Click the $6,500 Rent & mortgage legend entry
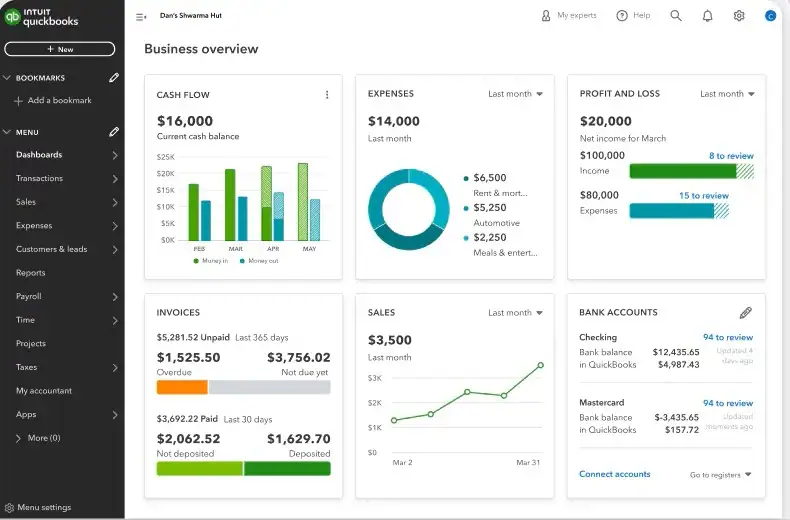Image resolution: width=790 pixels, height=520 pixels. point(495,185)
